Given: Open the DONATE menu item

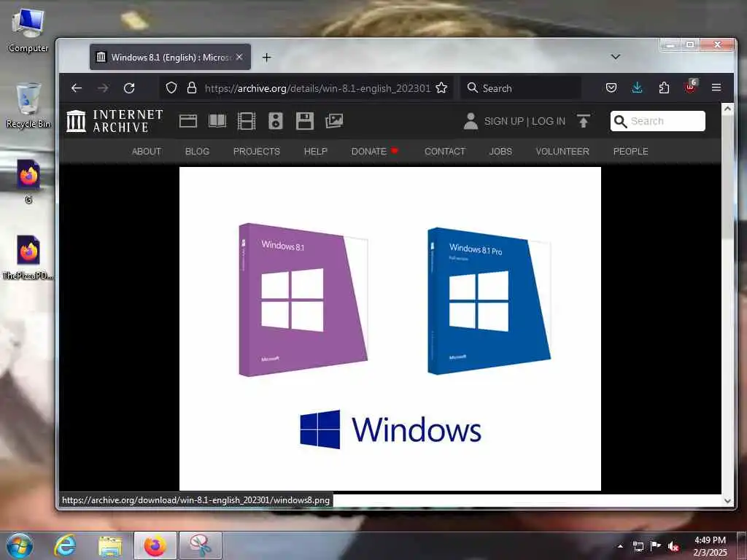Looking at the screenshot, I should pos(374,152).
